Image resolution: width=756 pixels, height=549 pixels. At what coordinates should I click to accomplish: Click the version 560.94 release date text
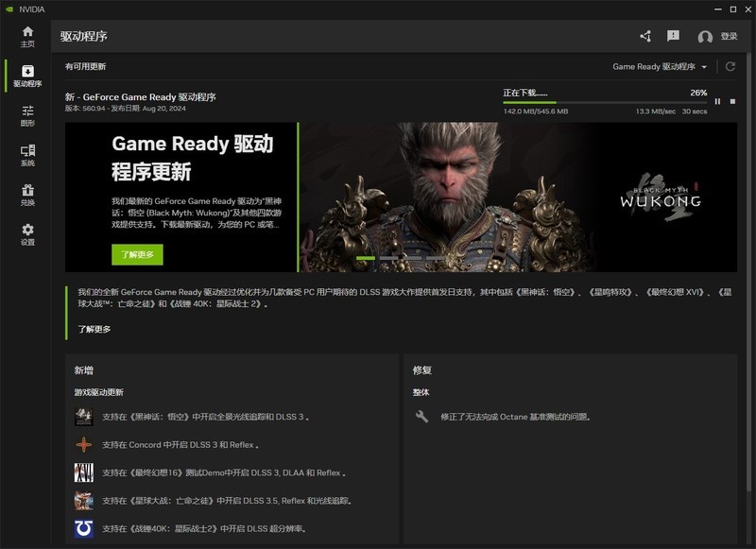pyautogui.click(x=126, y=109)
